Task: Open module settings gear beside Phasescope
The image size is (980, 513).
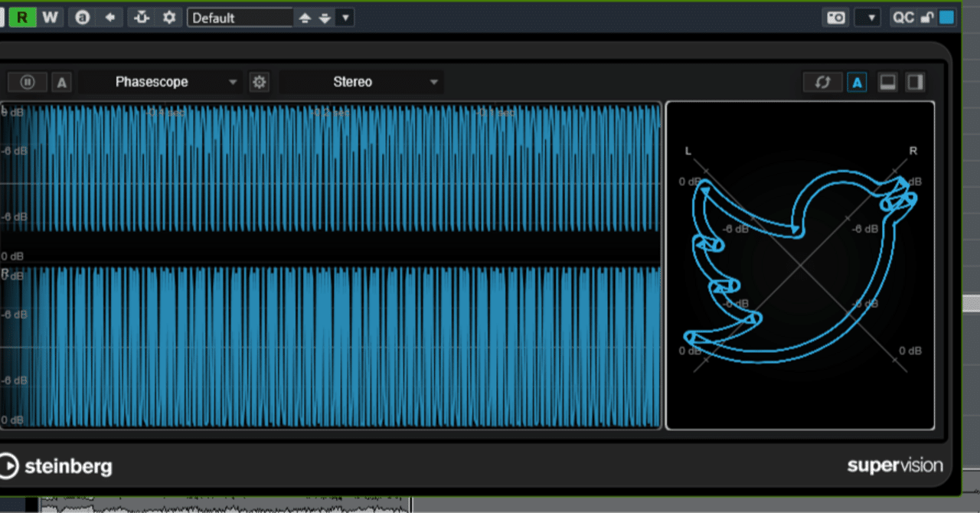Action: pyautogui.click(x=260, y=82)
